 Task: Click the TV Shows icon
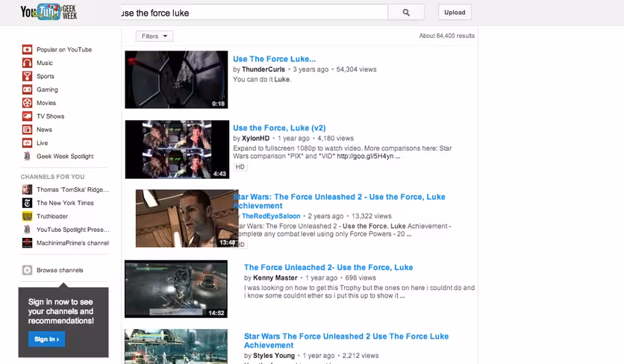27,116
